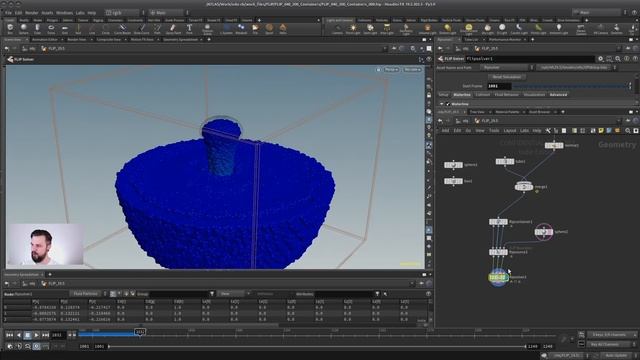Choose the Curve Bezier shelf tool

(122, 29)
